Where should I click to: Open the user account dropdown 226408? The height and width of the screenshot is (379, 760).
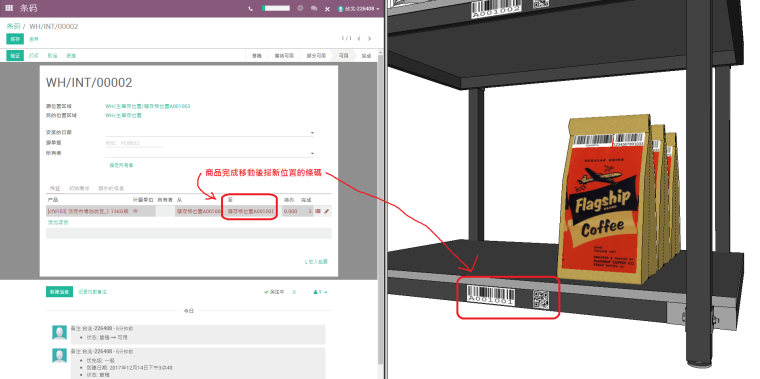click(359, 9)
